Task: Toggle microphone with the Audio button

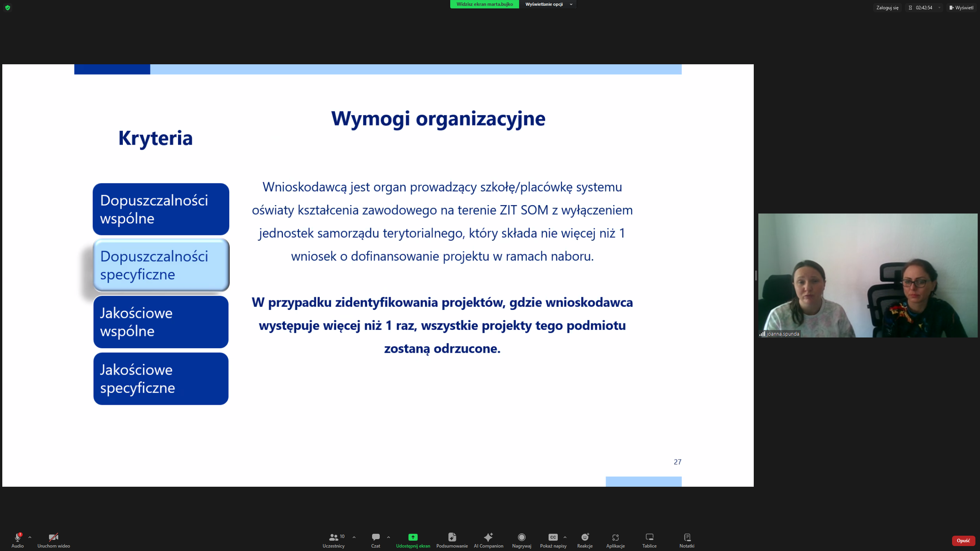Action: [18, 540]
